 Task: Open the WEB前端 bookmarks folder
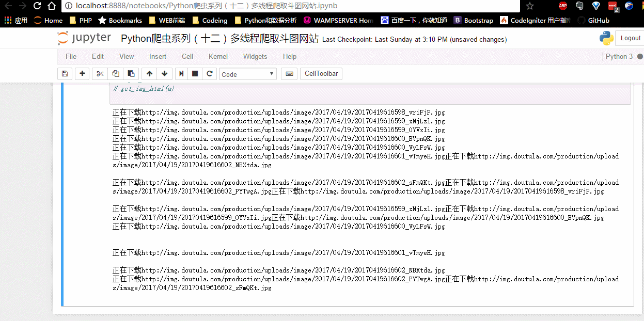pos(167,21)
